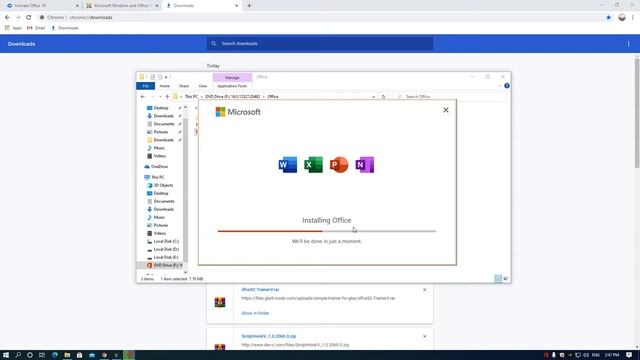Click the Installing Office progress bar

click(327, 231)
